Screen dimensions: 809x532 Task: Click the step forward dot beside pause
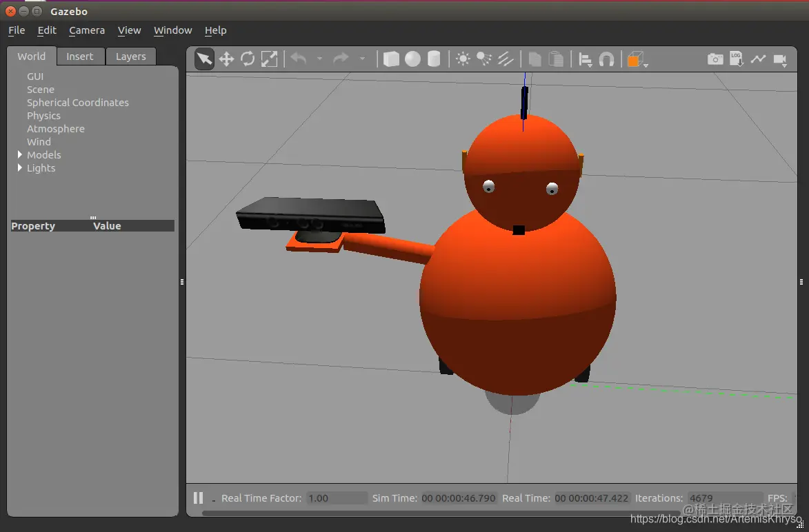coord(214,500)
